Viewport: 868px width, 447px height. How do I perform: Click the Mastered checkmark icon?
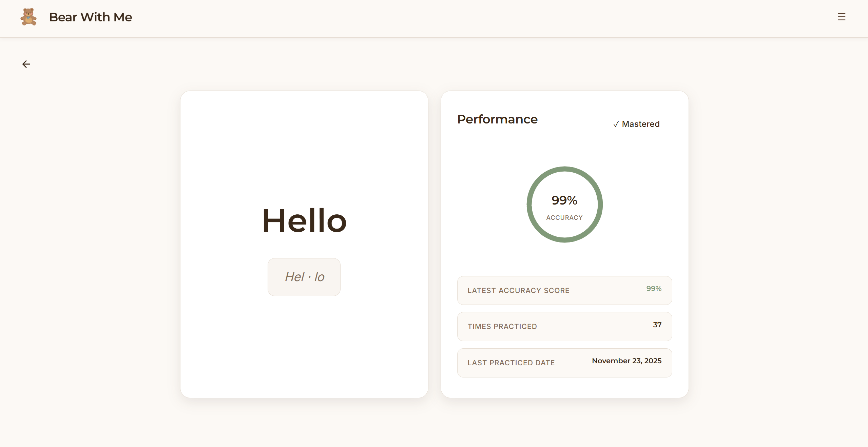pyautogui.click(x=616, y=124)
